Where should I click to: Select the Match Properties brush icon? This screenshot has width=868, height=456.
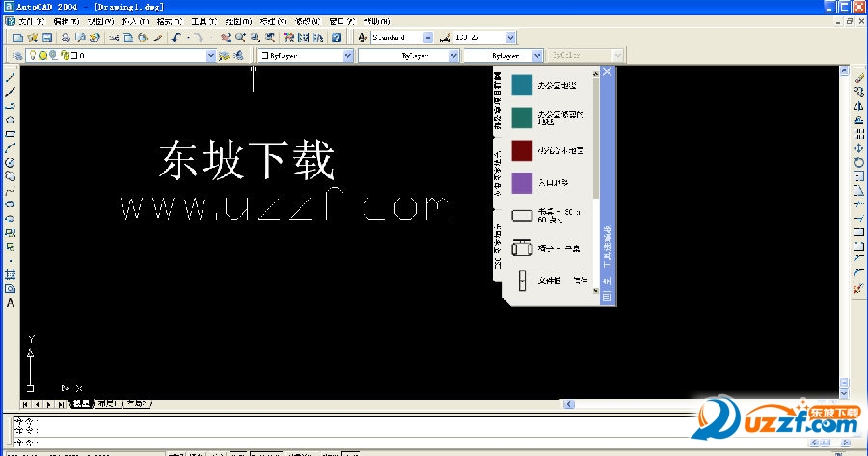click(158, 38)
